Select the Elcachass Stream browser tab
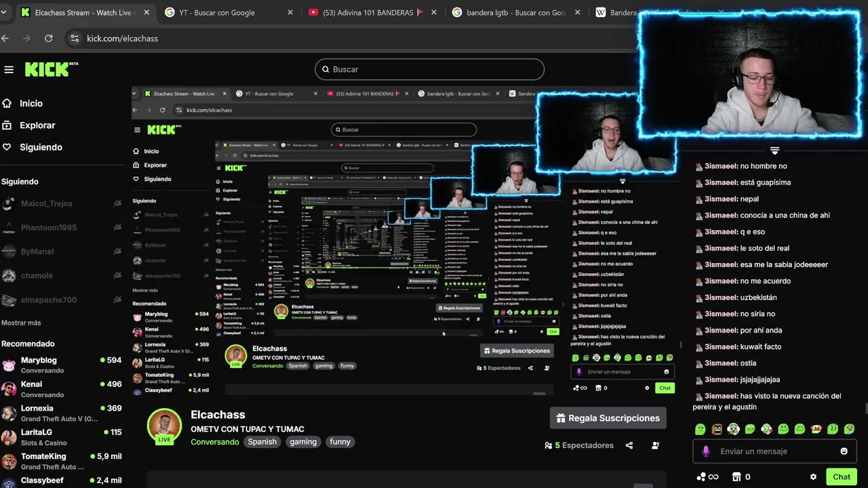The height and width of the screenshot is (488, 868). tap(85, 12)
